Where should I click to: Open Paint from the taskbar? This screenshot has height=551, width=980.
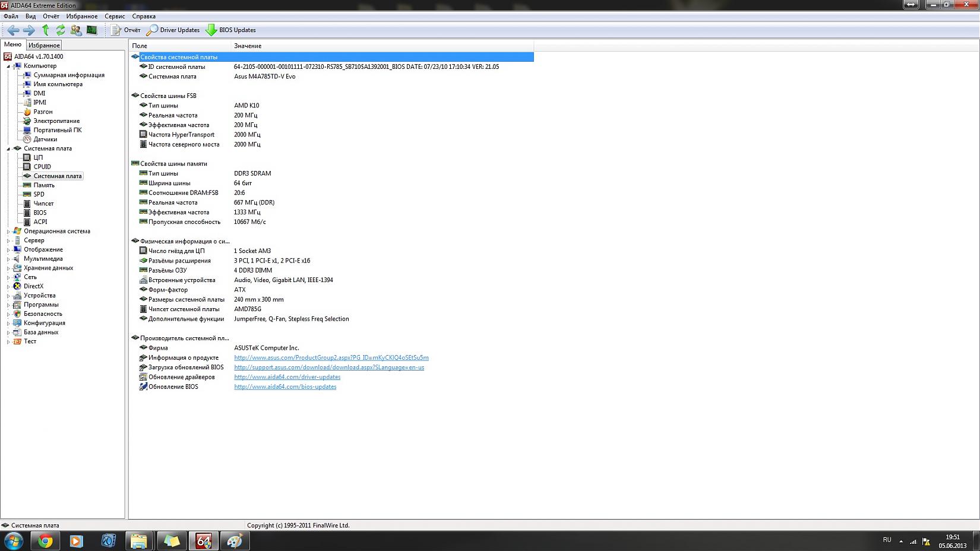pos(235,541)
